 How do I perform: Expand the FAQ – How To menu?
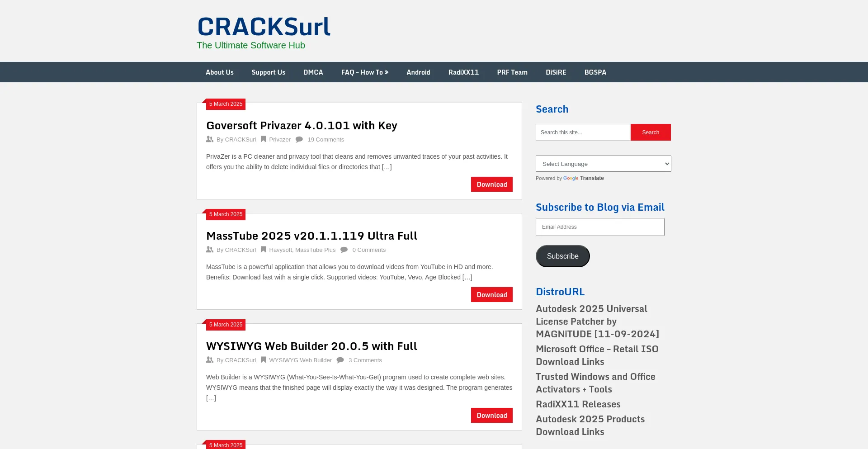364,72
